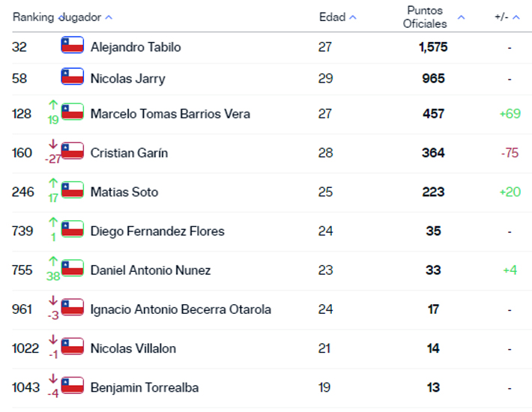Click Matias Soto's flag icon
Image resolution: width=532 pixels, height=412 pixels.
coord(72,190)
